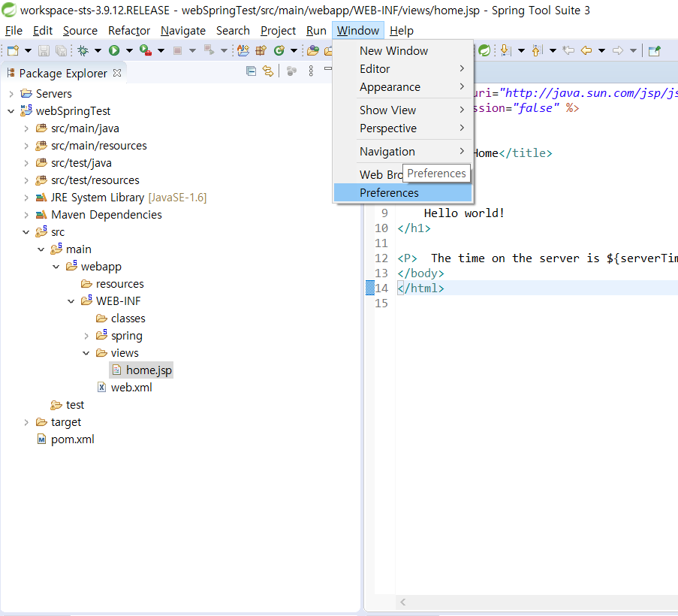
Task: Click the green Run button icon
Action: tap(114, 50)
